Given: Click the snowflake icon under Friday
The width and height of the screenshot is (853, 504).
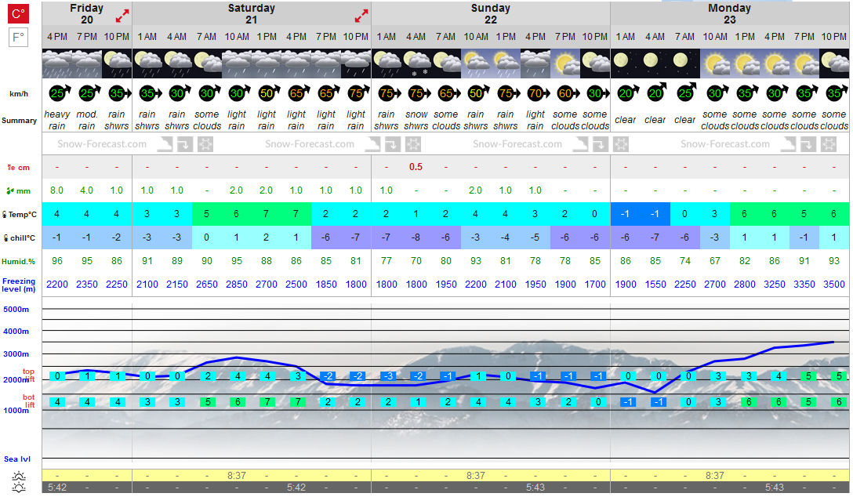Looking at the screenshot, I should pyautogui.click(x=205, y=144).
